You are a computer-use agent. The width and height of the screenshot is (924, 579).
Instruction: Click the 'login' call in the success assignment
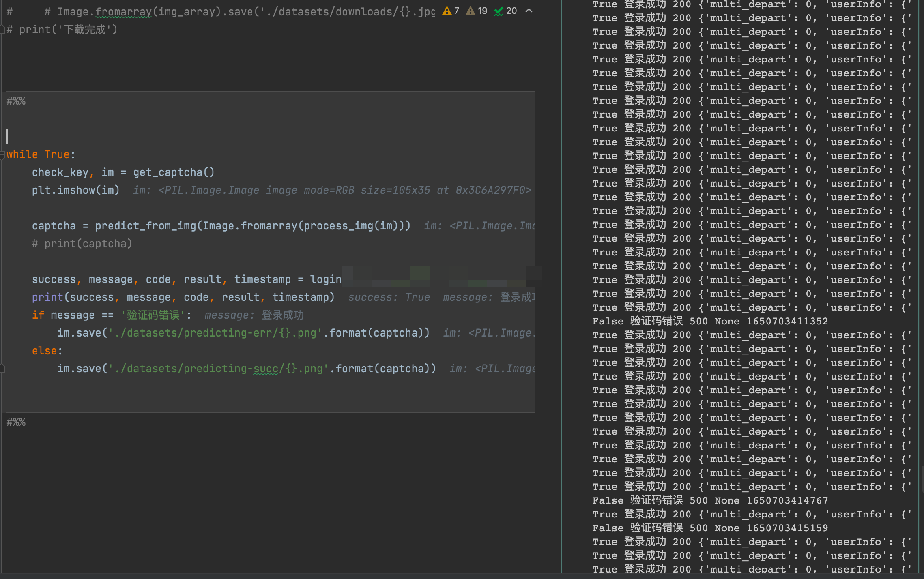pyautogui.click(x=326, y=279)
